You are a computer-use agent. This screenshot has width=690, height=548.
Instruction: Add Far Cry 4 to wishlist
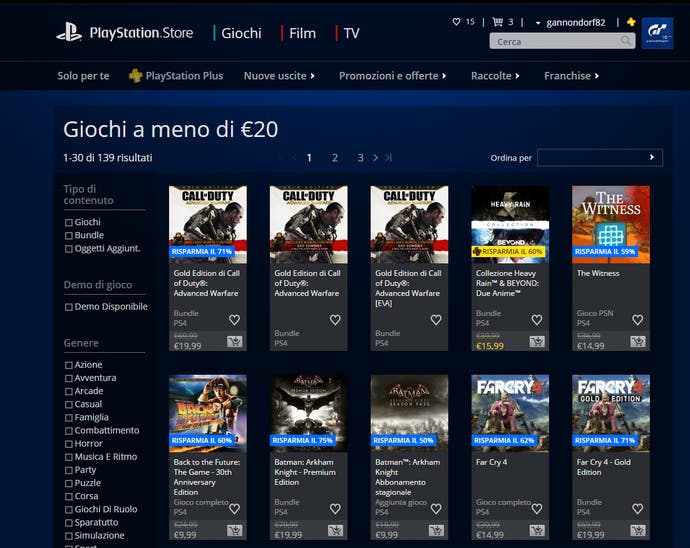click(x=537, y=509)
